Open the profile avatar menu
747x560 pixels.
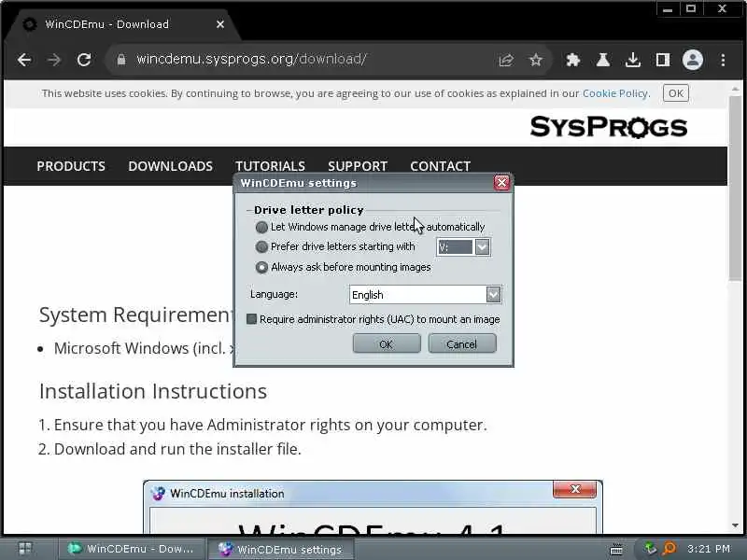tap(693, 60)
